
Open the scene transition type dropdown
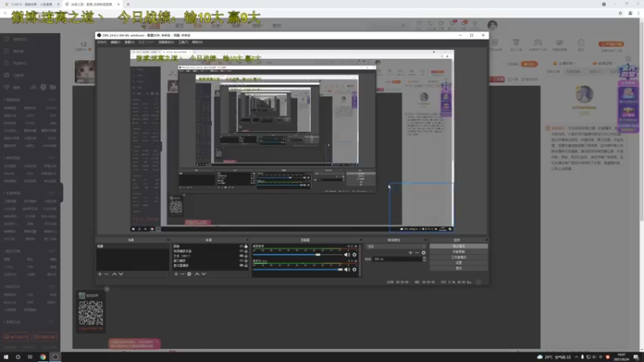(396, 246)
